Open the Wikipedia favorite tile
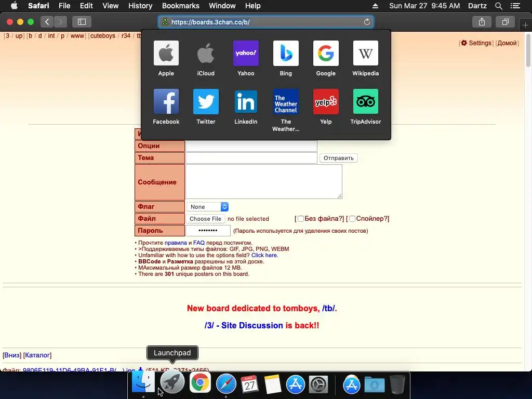The height and width of the screenshot is (399, 532). point(365,54)
